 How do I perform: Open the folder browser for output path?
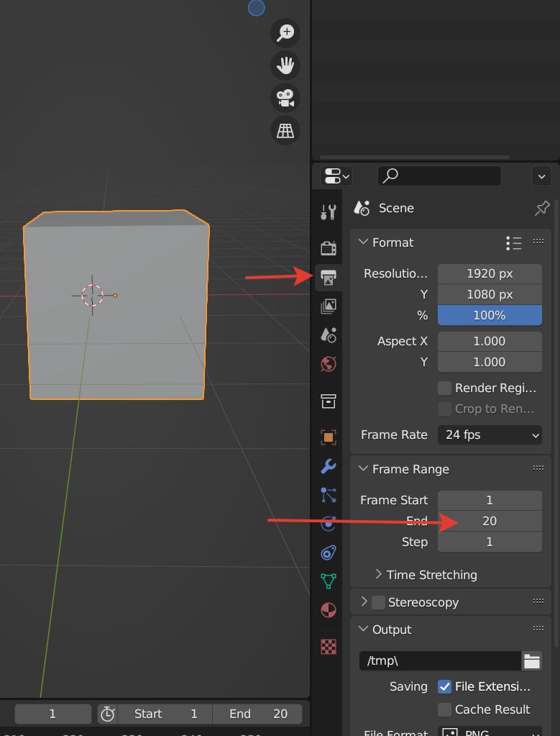531,660
